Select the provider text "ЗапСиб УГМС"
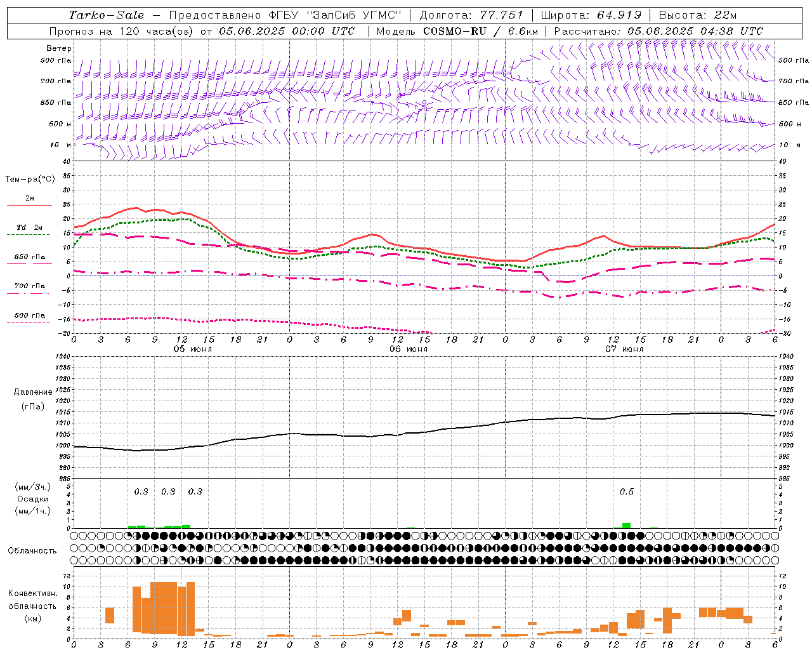This screenshot has height=650, width=812. click(354, 15)
